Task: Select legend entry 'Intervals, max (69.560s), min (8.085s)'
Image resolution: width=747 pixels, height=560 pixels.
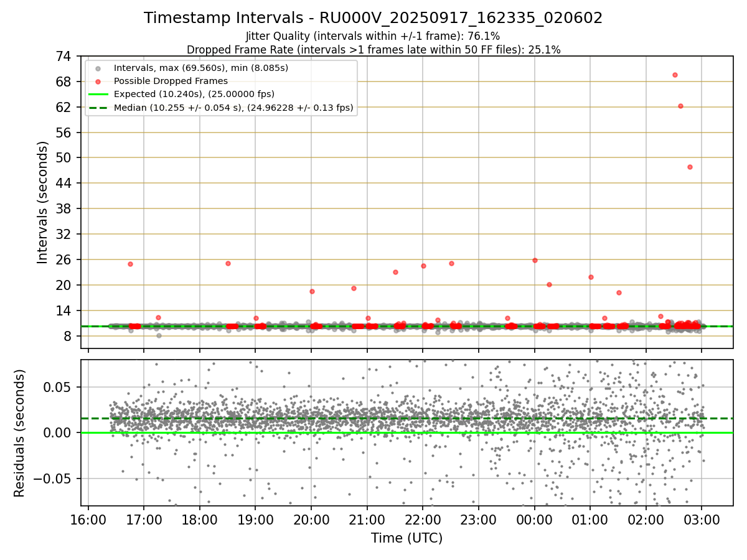Action: click(201, 68)
